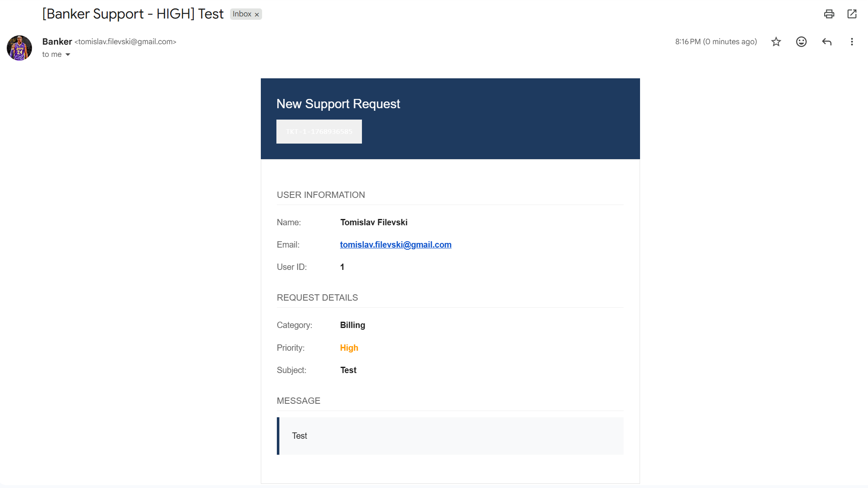Screen dimensions: 868x488
Task: Click the orange High priority value
Action: click(x=349, y=348)
